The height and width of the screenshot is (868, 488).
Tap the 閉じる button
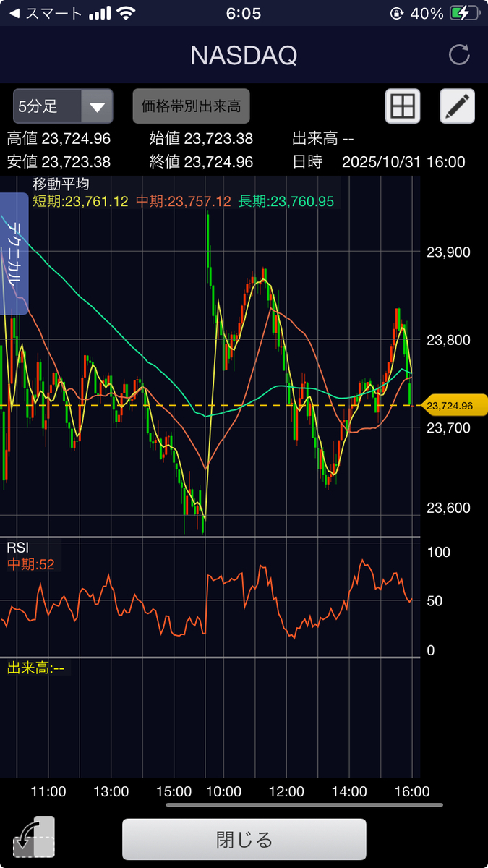(x=244, y=839)
